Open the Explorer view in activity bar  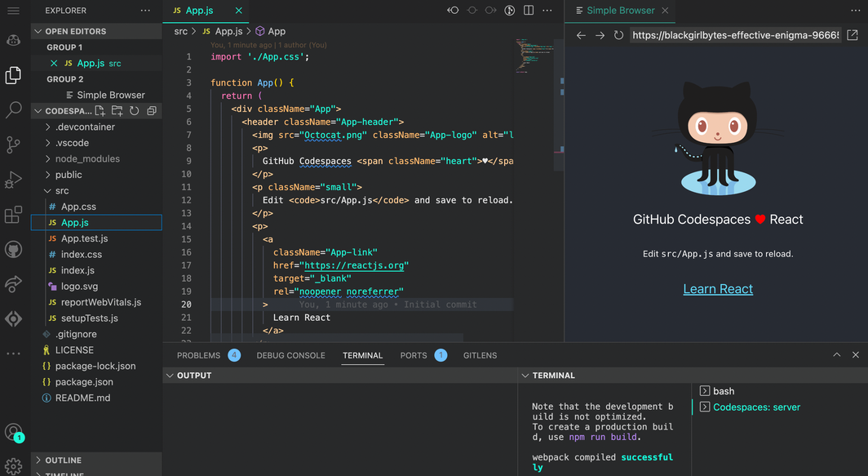click(x=13, y=75)
